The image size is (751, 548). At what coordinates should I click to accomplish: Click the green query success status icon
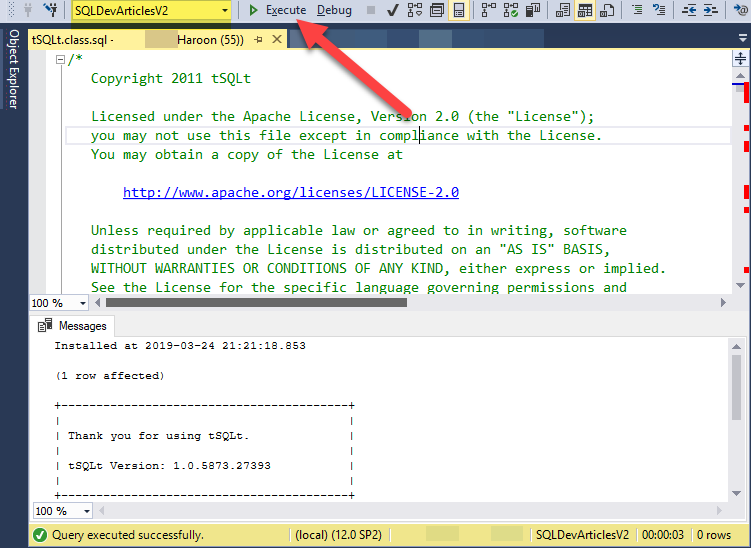pos(40,535)
